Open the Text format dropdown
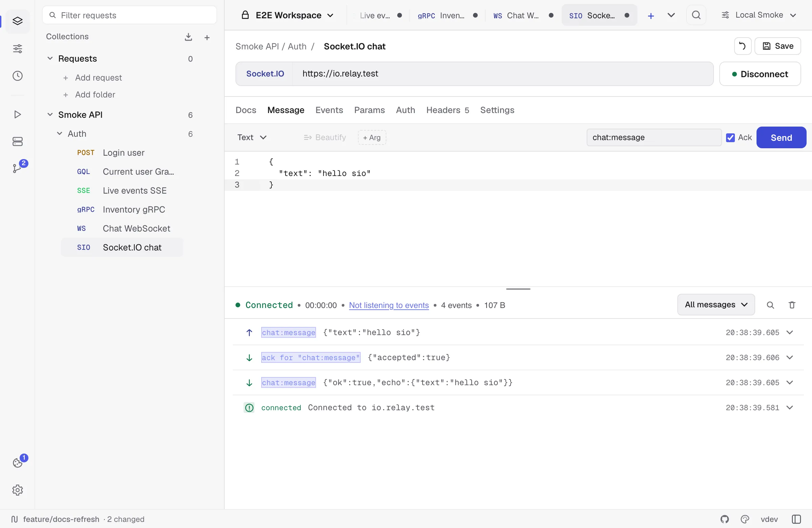 click(252, 137)
